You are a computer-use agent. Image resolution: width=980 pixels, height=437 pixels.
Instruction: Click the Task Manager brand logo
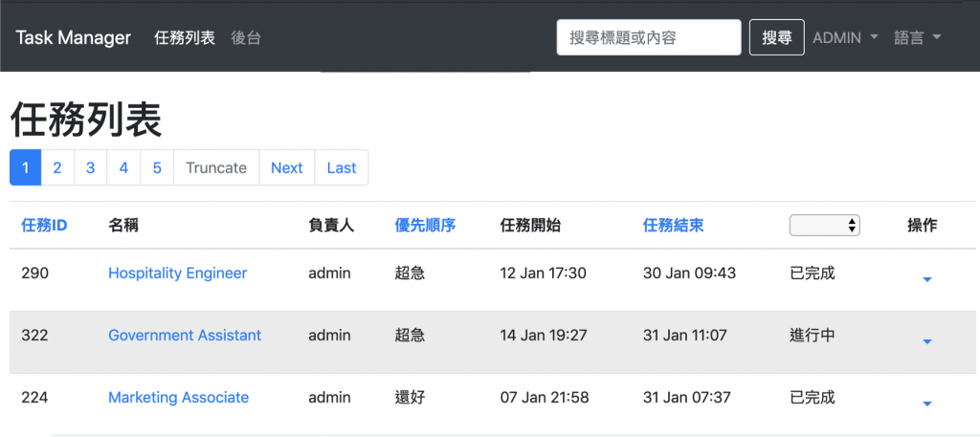tap(73, 38)
